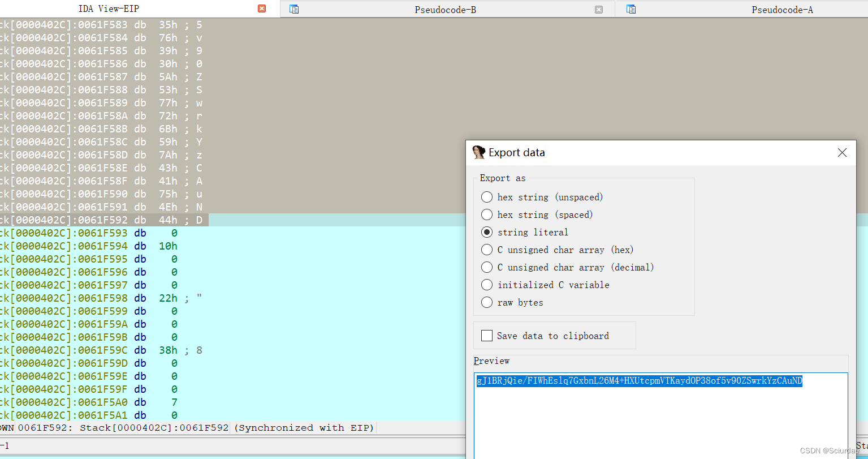Click line 0061F598 db 22h
This screenshot has height=459, width=868.
(101, 298)
